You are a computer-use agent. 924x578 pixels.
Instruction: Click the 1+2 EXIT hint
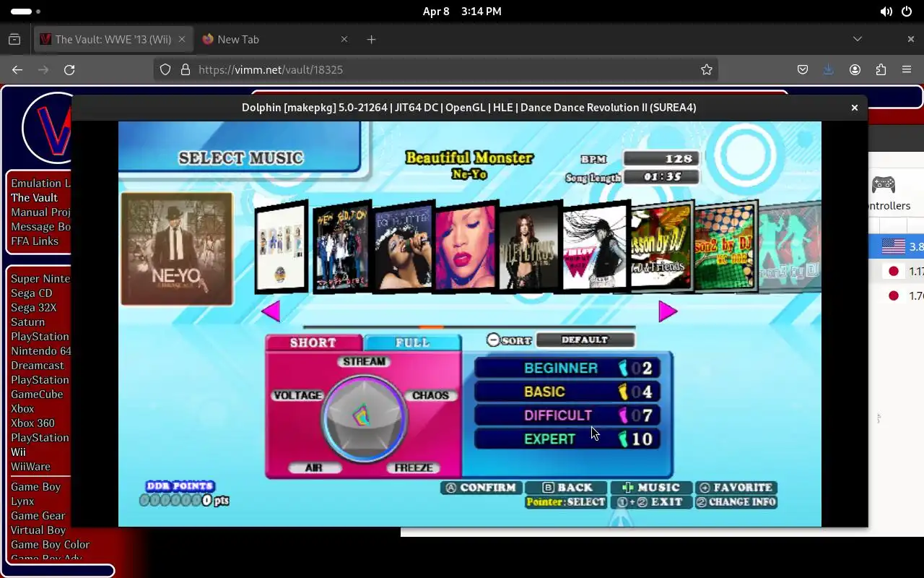tap(651, 502)
